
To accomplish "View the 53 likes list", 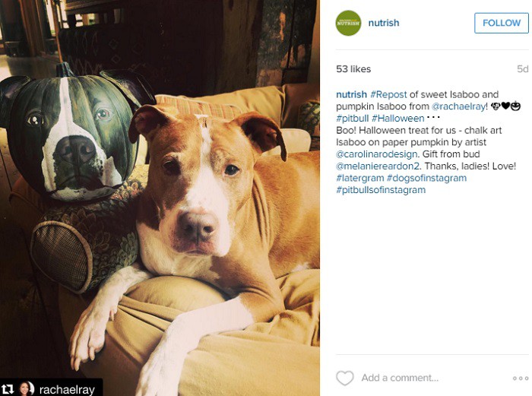I will click(x=353, y=69).
